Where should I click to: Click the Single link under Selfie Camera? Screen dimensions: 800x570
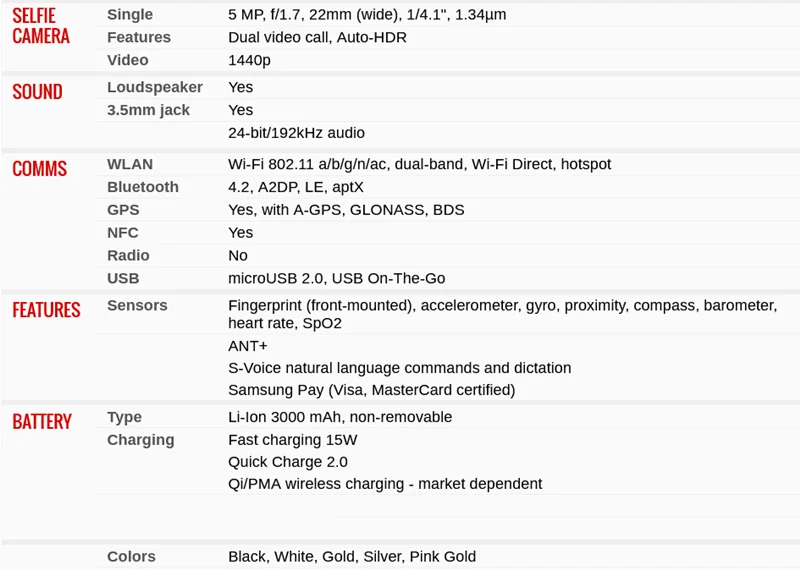pos(130,14)
